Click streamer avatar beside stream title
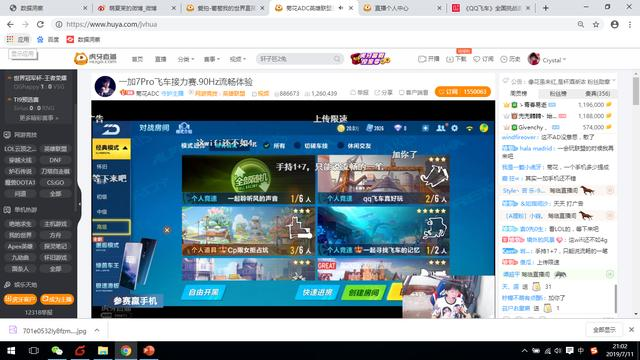The height and width of the screenshot is (360, 640). coord(105,86)
